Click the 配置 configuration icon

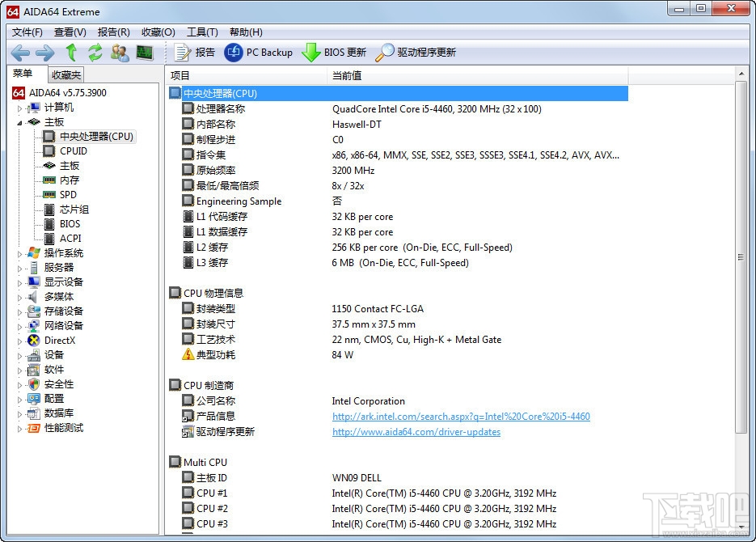pyautogui.click(x=34, y=399)
